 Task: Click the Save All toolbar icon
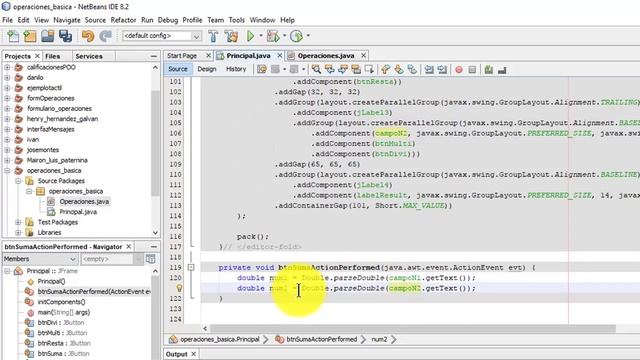[x=65, y=36]
